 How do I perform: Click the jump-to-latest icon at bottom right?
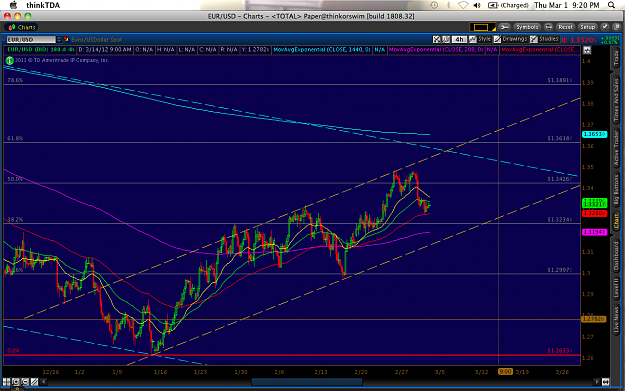coord(605,382)
